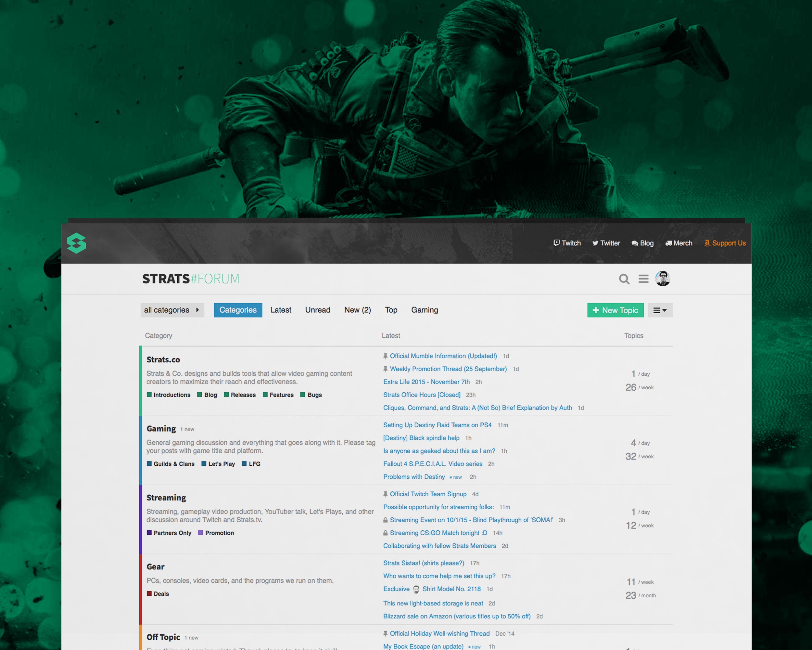Viewport: 812px width, 650px height.
Task: Open the hamburger site menu icon
Action: pos(643,279)
